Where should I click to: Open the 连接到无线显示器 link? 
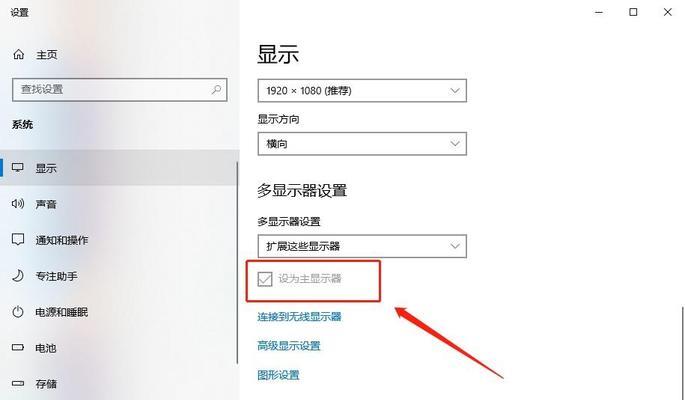pos(299,317)
